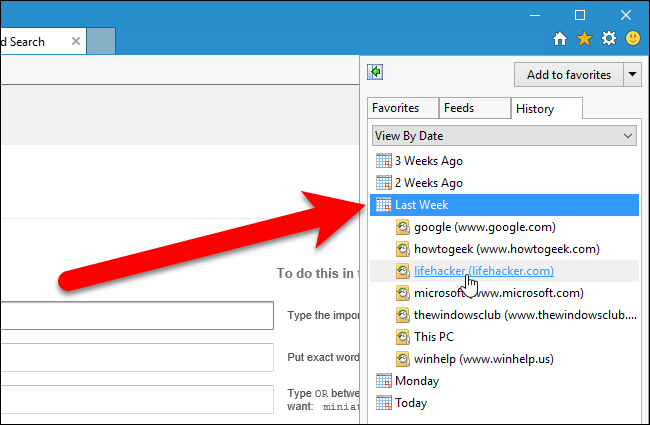Click the smiley feedback icon
Image resolution: width=650 pixels, height=425 pixels.
(x=633, y=38)
